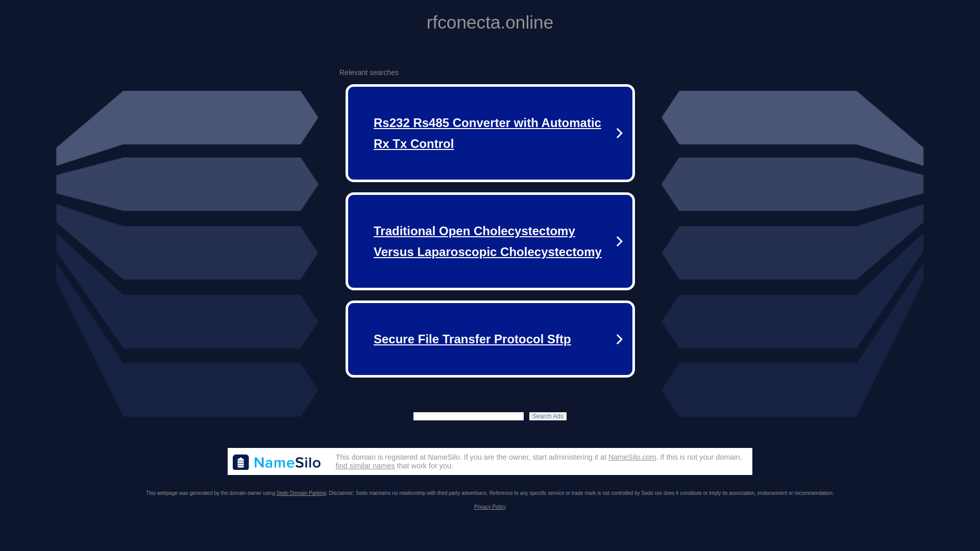The image size is (980, 551).
Task: Click the rfconecta.online page heading
Action: click(489, 22)
